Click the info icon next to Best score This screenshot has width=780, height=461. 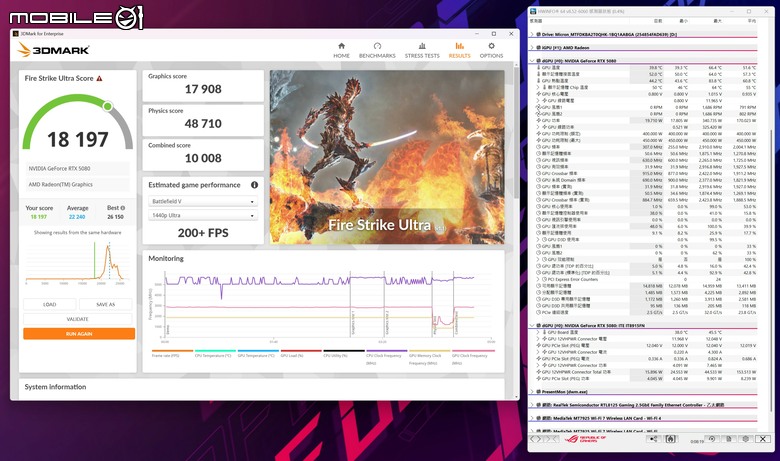pos(123,208)
